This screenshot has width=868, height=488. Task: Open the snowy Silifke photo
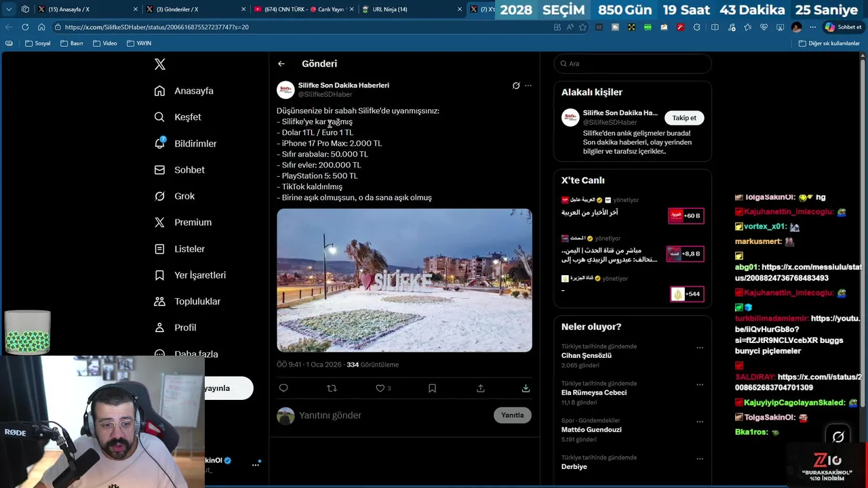(x=404, y=280)
